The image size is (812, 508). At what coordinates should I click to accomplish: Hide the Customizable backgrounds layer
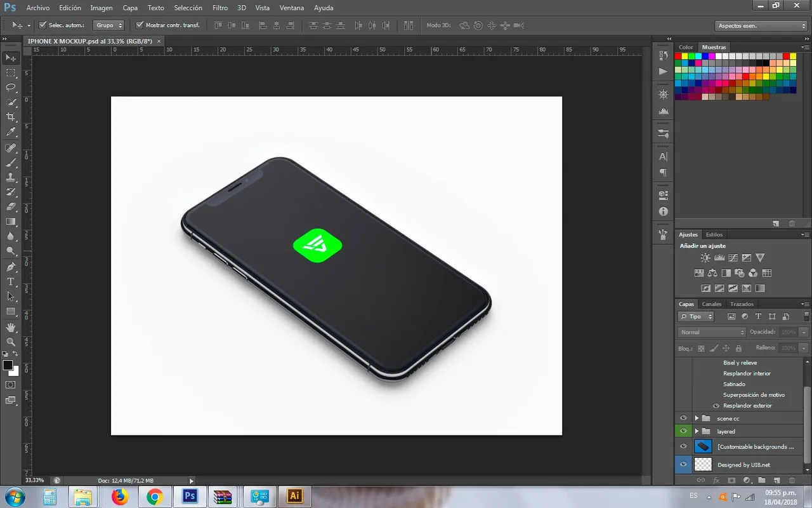click(x=683, y=446)
